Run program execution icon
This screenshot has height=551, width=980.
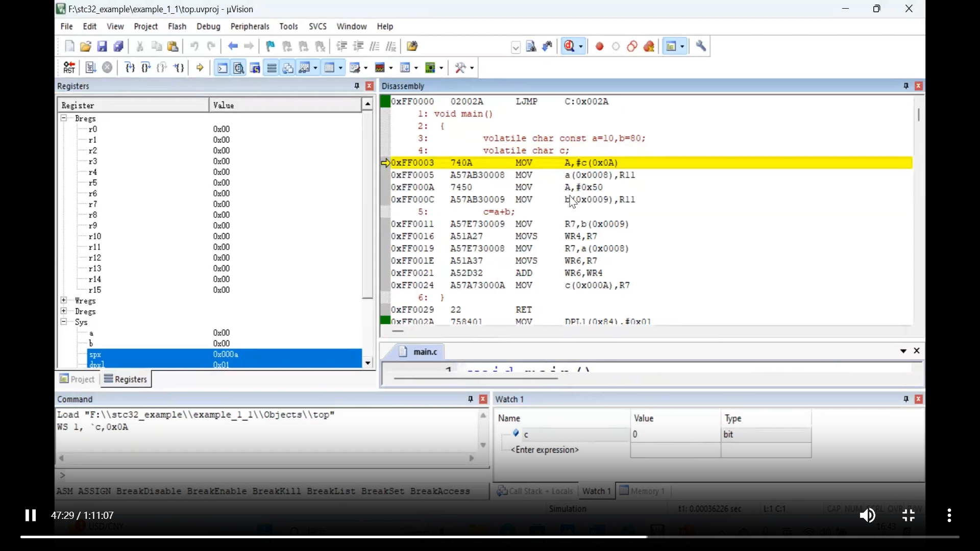click(91, 68)
